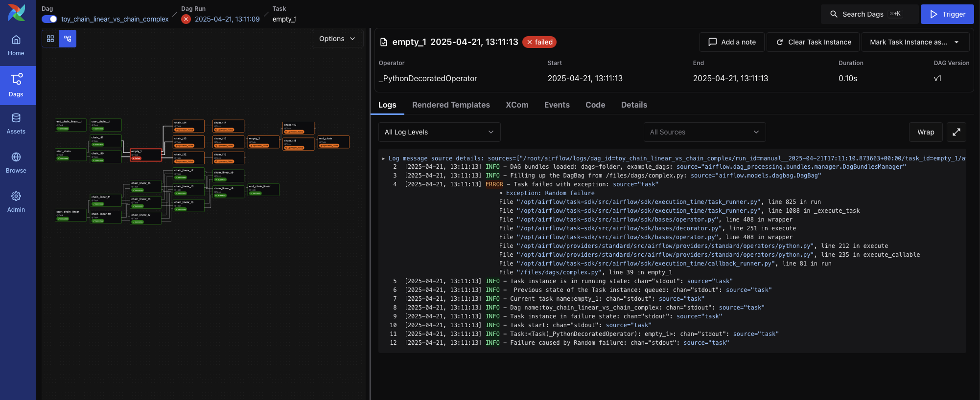Click Clear Task Instance button
This screenshot has width=980, height=400.
coord(814,42)
